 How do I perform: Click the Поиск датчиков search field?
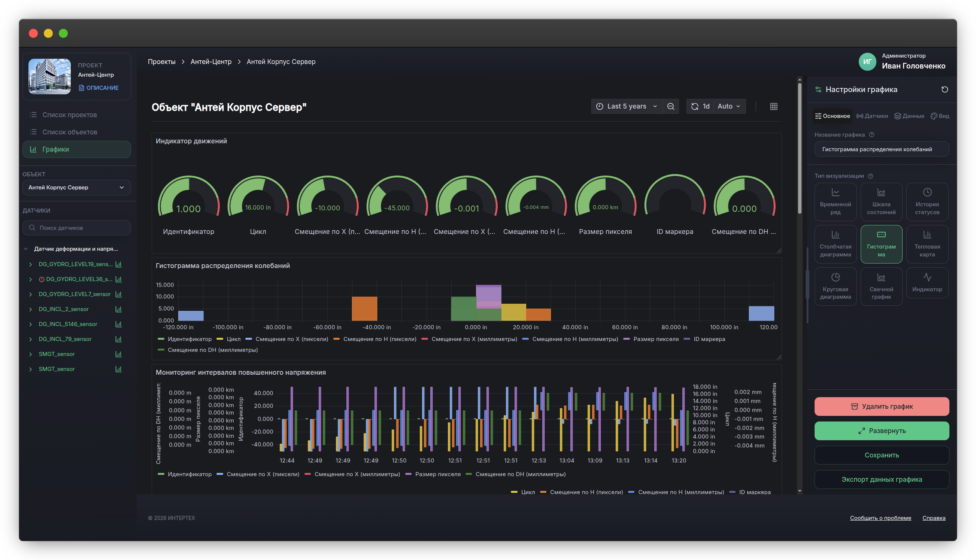[x=76, y=228]
